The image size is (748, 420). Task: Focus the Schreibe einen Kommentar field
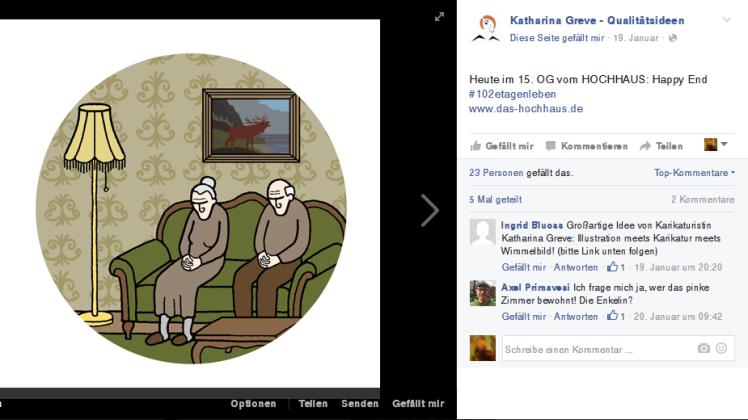pos(618,349)
